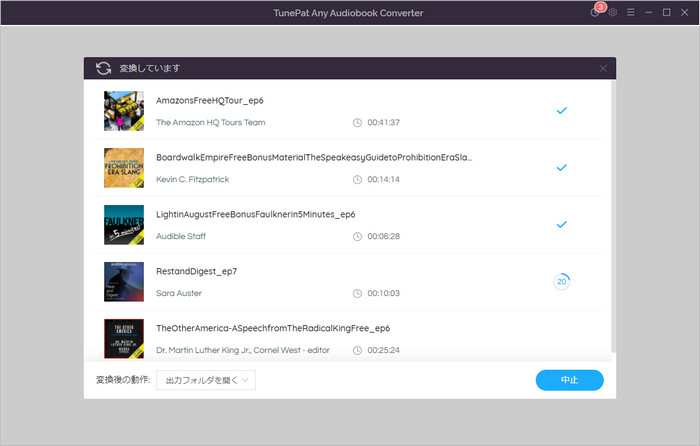
Task: Click the dialog list scrollbar
Action: click(613, 217)
